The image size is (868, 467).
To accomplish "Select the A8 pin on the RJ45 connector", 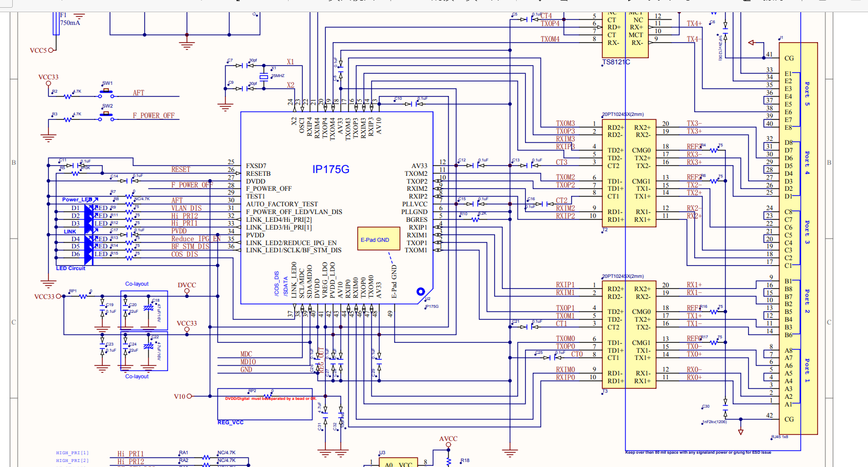I will click(789, 351).
